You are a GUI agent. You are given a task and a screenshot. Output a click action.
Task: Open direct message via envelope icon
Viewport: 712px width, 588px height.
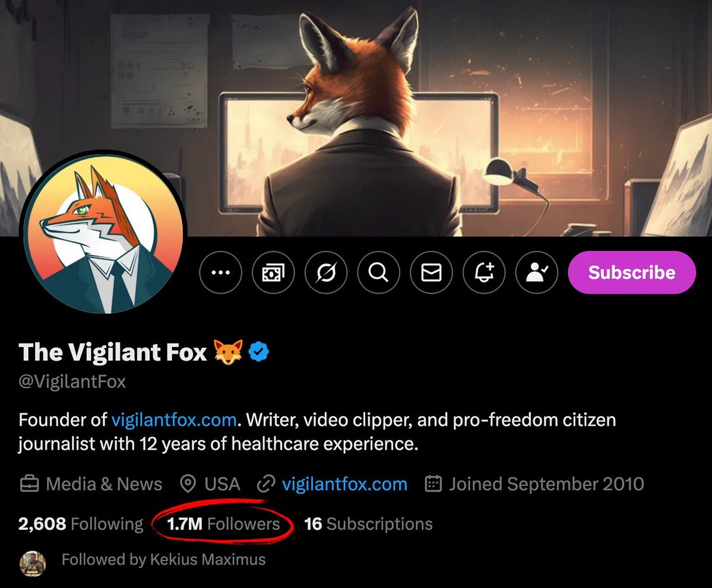coord(431,273)
